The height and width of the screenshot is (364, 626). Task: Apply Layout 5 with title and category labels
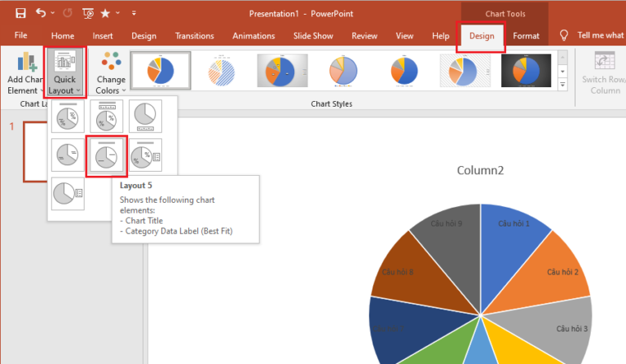(x=107, y=156)
